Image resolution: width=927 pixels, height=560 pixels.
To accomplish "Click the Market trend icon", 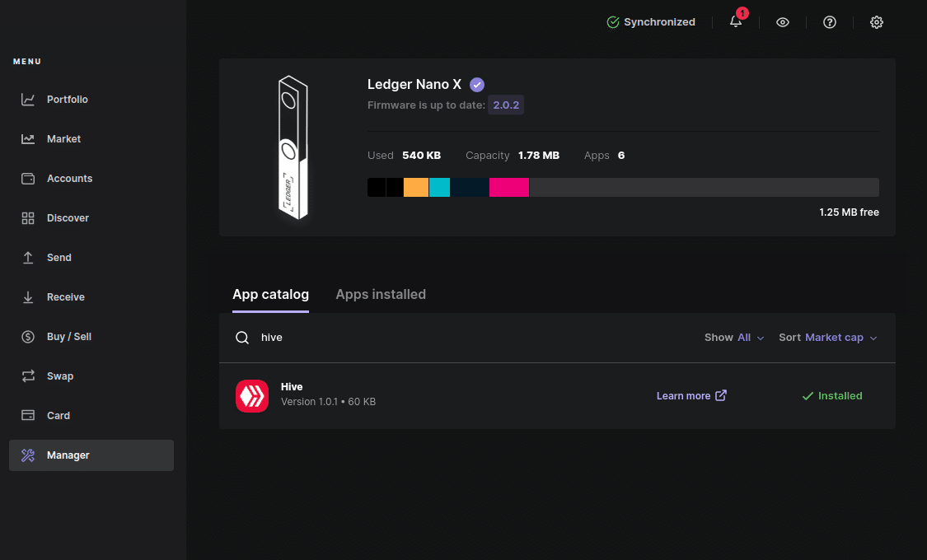I will pos(28,139).
